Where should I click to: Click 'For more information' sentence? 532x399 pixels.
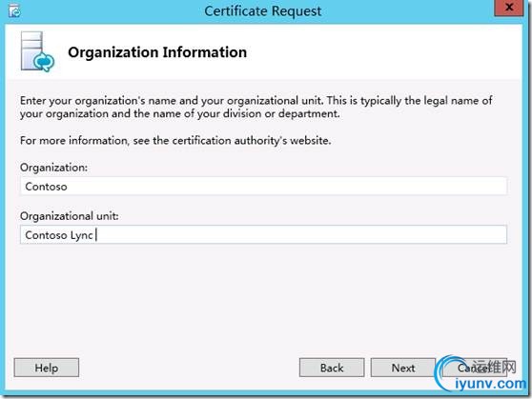175,140
